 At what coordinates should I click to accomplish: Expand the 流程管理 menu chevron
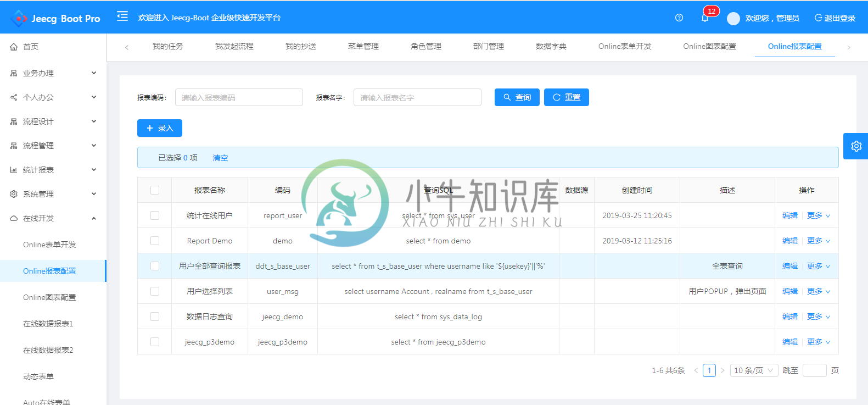coord(94,146)
